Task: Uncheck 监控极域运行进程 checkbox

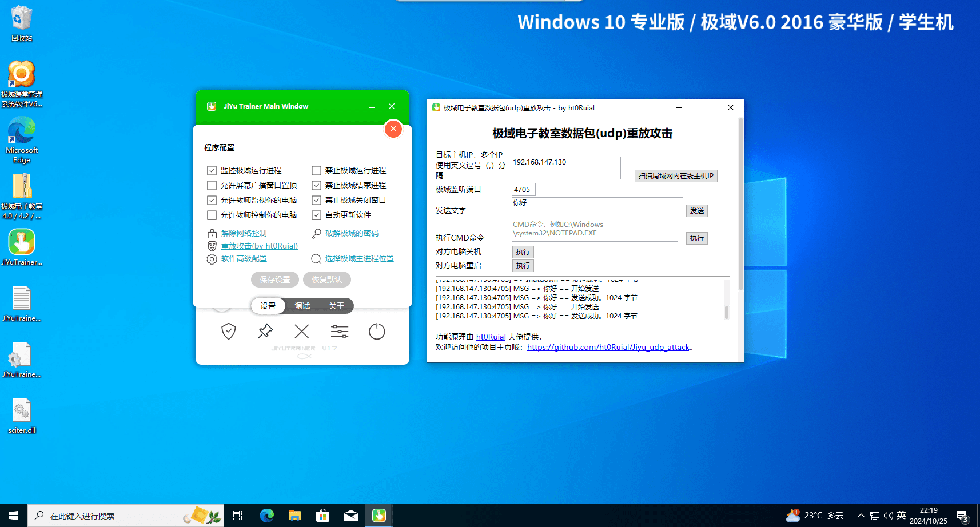Action: pos(212,170)
